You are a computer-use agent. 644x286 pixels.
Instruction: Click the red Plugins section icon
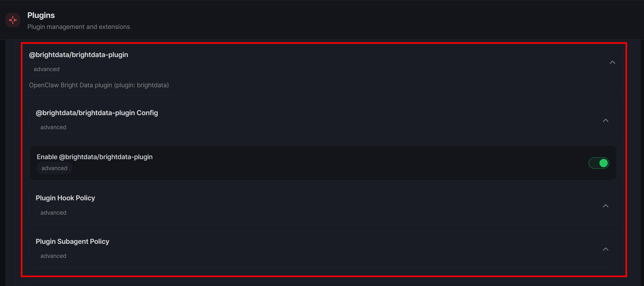point(13,20)
